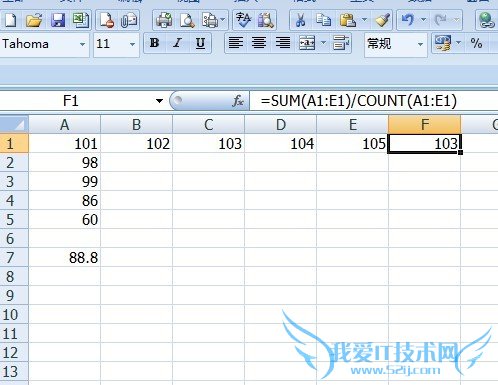
Task: Click the print area setup icon
Action: [210, 20]
